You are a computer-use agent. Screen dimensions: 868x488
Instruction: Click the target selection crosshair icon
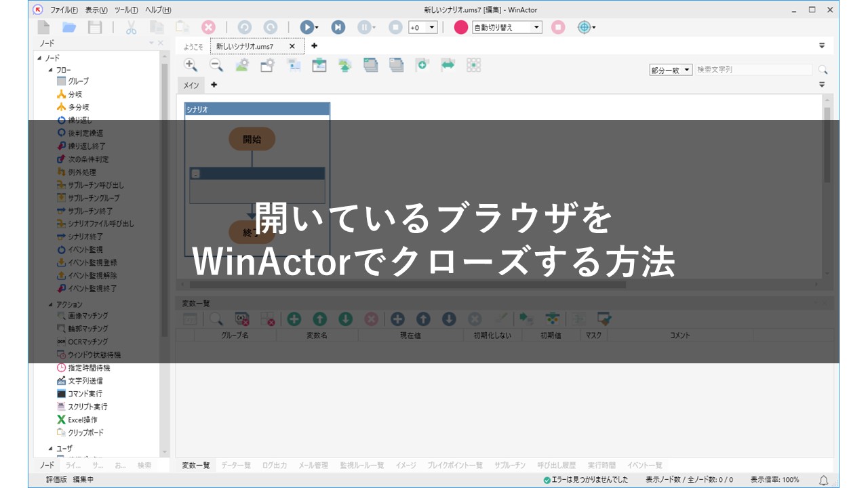tap(583, 27)
